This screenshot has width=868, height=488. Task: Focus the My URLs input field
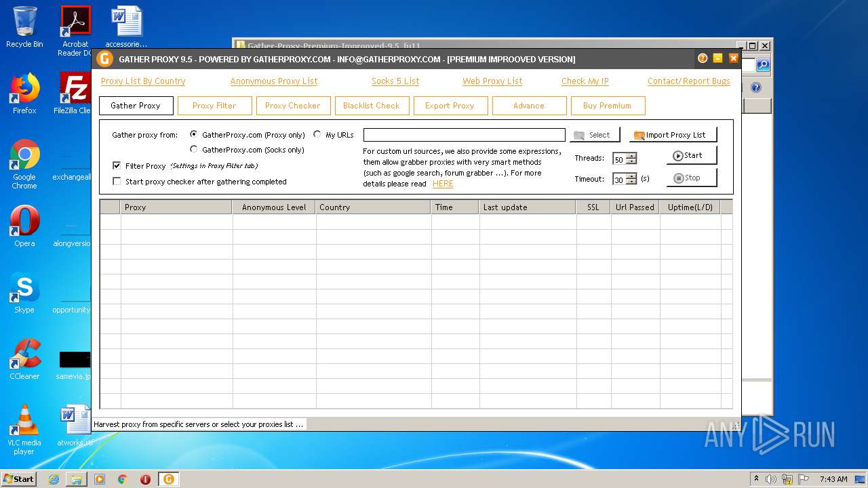point(465,135)
